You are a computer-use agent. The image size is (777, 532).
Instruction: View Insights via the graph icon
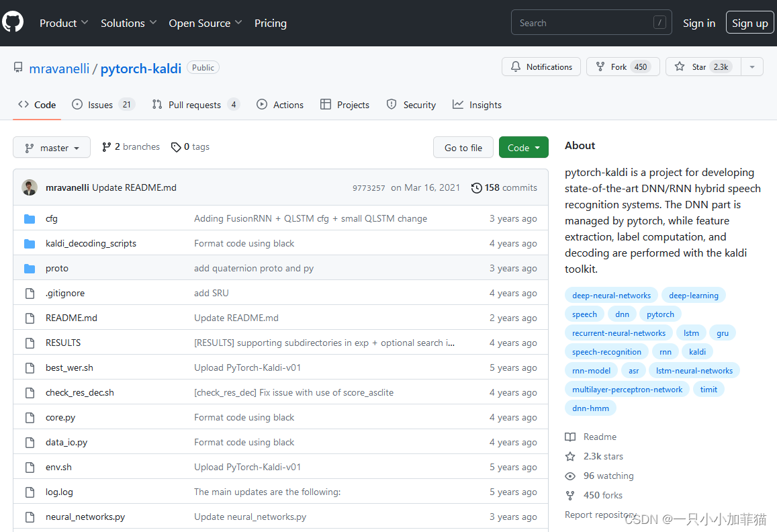[459, 104]
